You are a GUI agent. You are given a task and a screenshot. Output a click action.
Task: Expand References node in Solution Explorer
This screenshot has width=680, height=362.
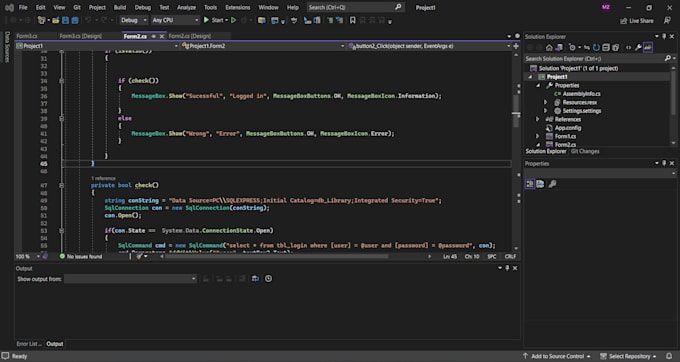pos(538,119)
